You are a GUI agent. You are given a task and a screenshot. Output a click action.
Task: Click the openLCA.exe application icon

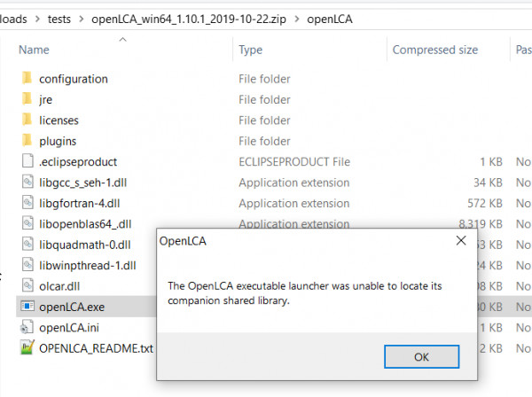[27, 306]
